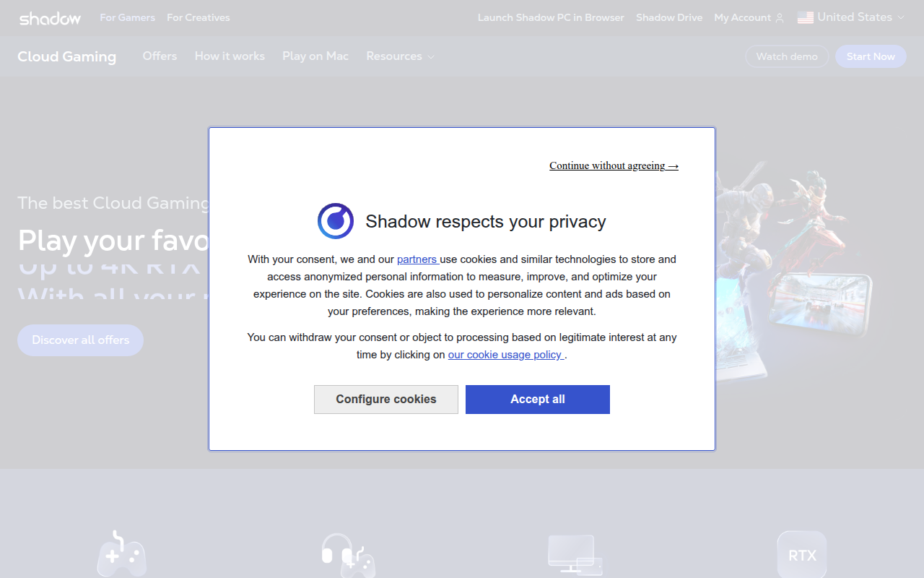Click the Shadow logo in the header
This screenshot has height=578, width=924.
coord(50,18)
